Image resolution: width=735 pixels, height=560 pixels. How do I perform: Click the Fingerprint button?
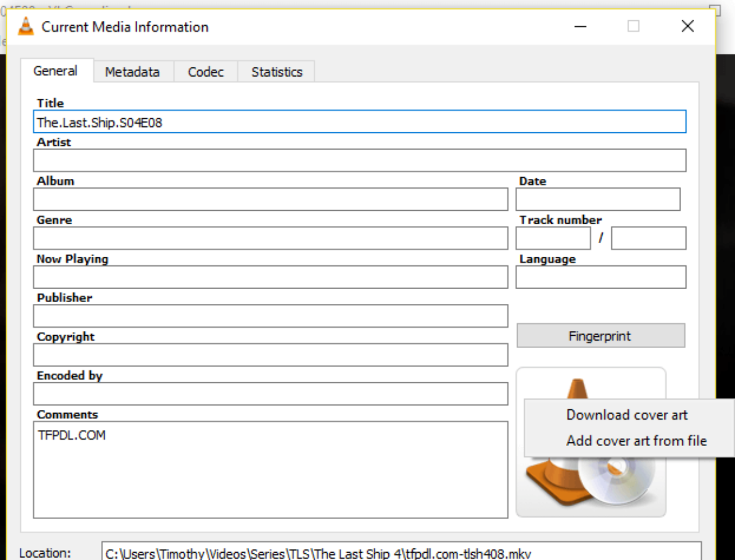point(600,336)
